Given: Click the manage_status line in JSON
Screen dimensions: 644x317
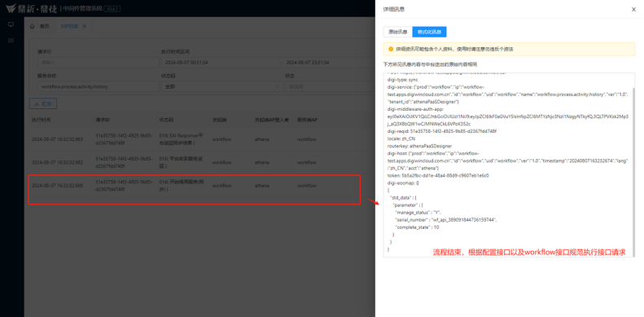Looking at the screenshot, I should [418, 213].
